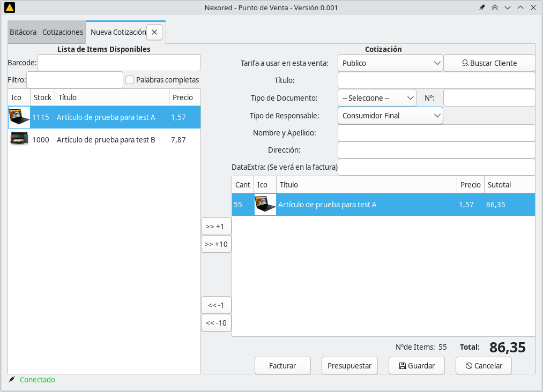Click the Presupuestar button
This screenshot has height=392, width=543.
point(349,366)
